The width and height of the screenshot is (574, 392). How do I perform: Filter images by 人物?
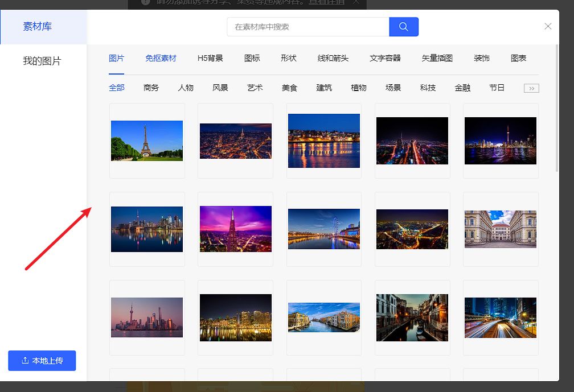click(186, 88)
